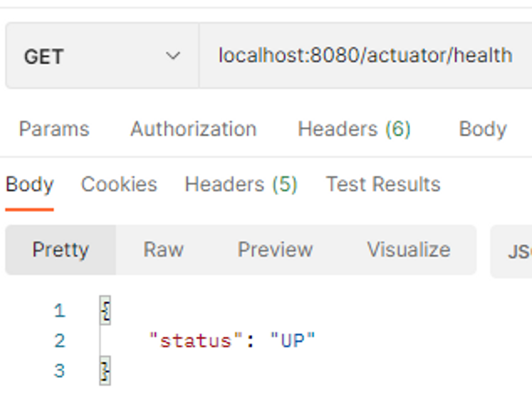Click the chevron arrow beside GET
Screen dimensions: 532x414
point(173,56)
